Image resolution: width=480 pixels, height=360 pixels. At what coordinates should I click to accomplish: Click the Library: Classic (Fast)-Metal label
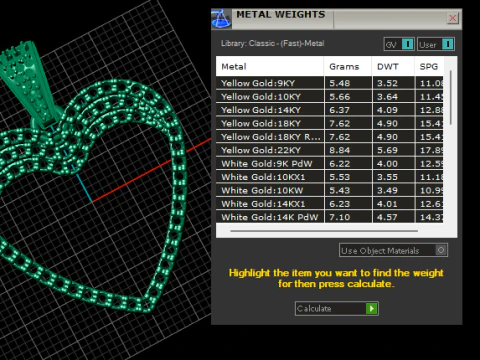272,43
